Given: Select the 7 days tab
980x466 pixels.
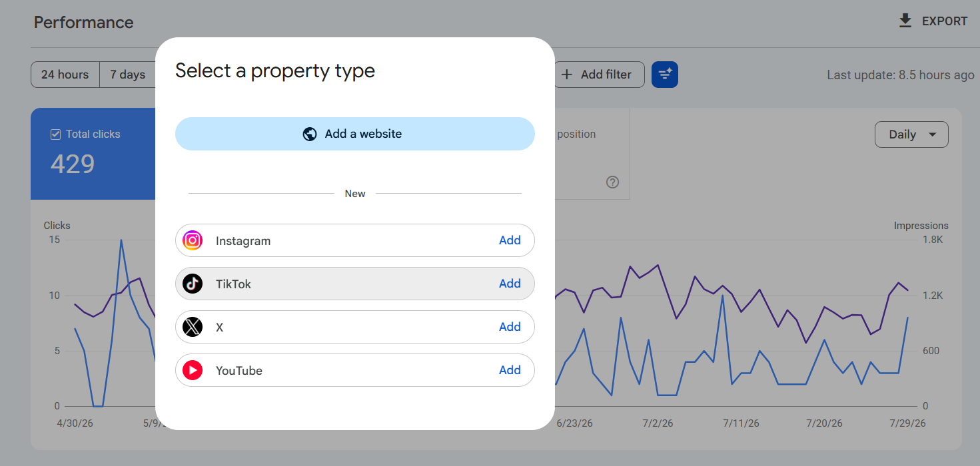Looking at the screenshot, I should [x=128, y=75].
